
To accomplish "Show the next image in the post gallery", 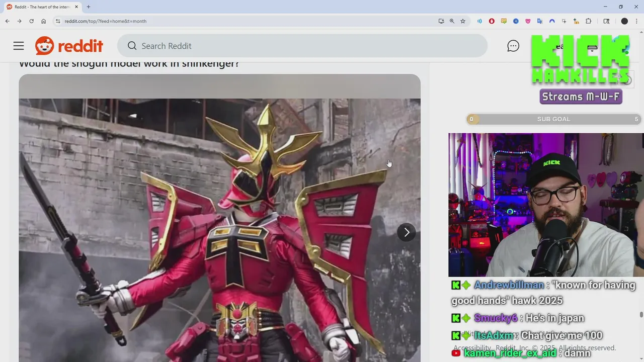I will (x=407, y=232).
